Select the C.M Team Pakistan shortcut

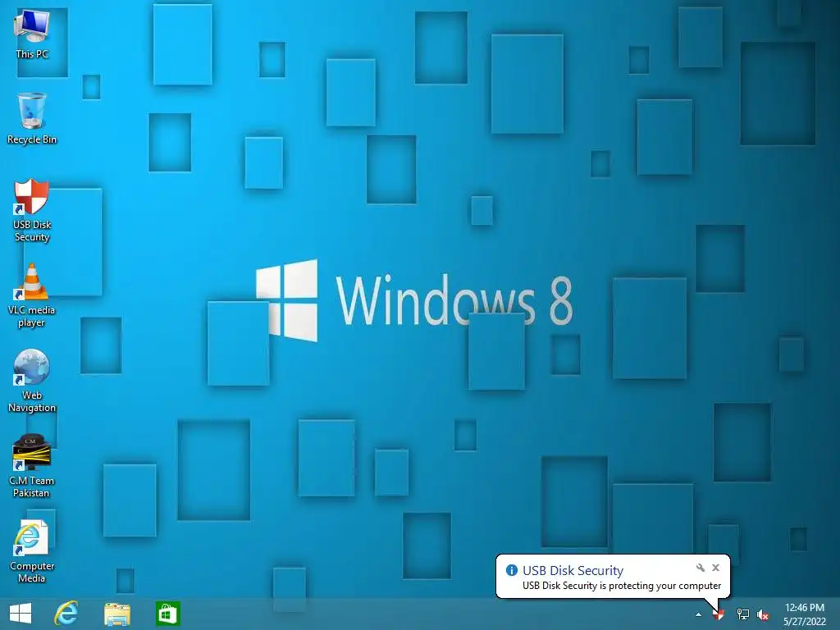(32, 466)
